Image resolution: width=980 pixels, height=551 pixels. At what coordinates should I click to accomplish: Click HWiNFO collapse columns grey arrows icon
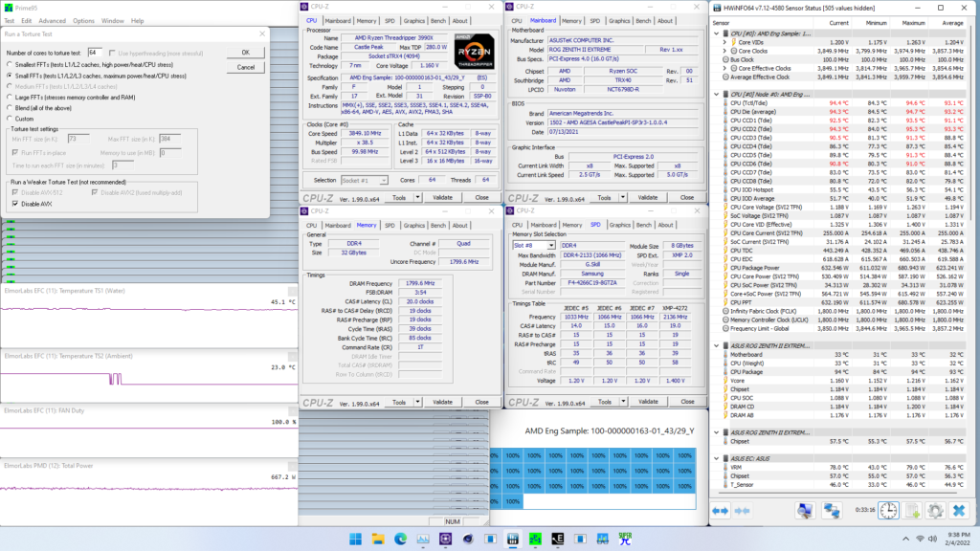point(742,511)
